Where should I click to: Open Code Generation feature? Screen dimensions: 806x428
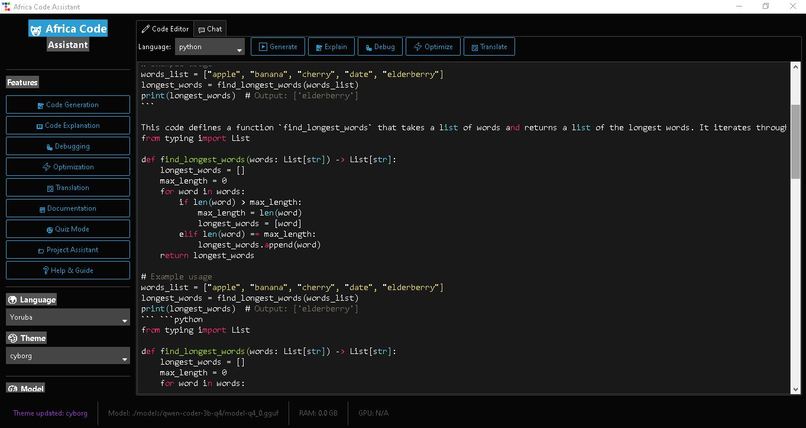point(68,105)
